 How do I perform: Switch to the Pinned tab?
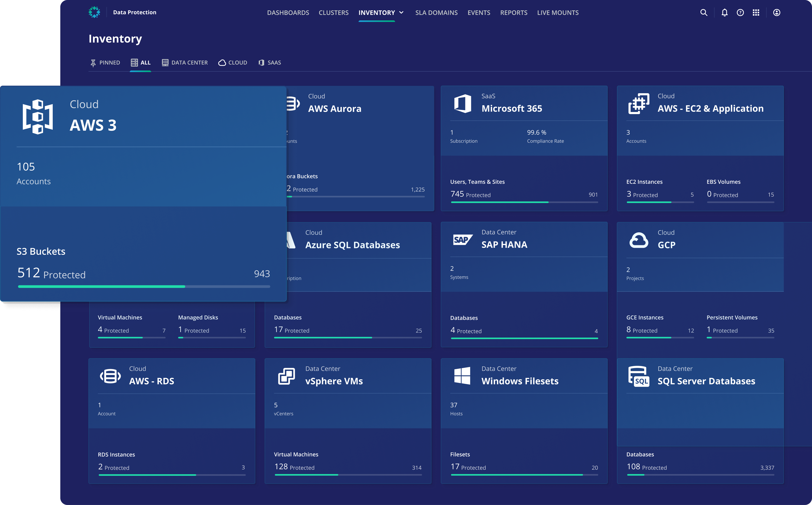[105, 63]
